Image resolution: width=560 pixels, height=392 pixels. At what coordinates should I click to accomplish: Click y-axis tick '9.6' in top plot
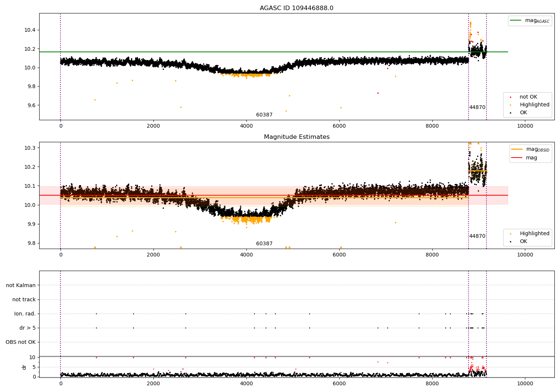(x=31, y=105)
